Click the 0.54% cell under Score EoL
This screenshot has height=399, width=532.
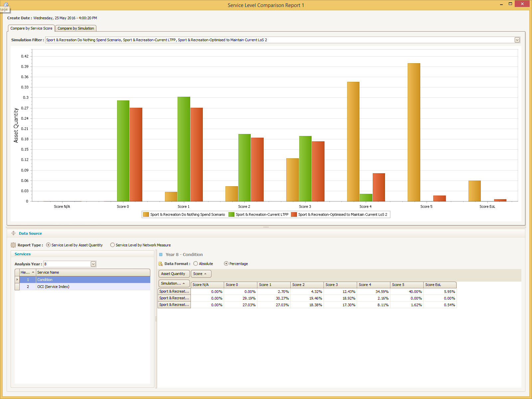click(440, 305)
